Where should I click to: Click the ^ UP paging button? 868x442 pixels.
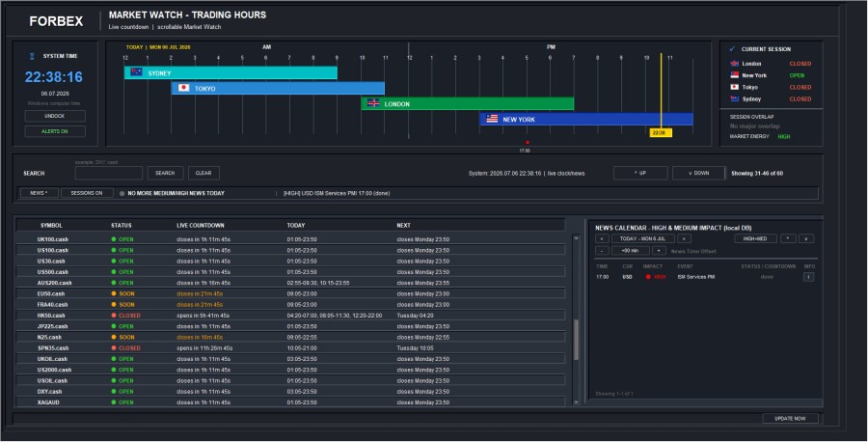click(x=640, y=173)
